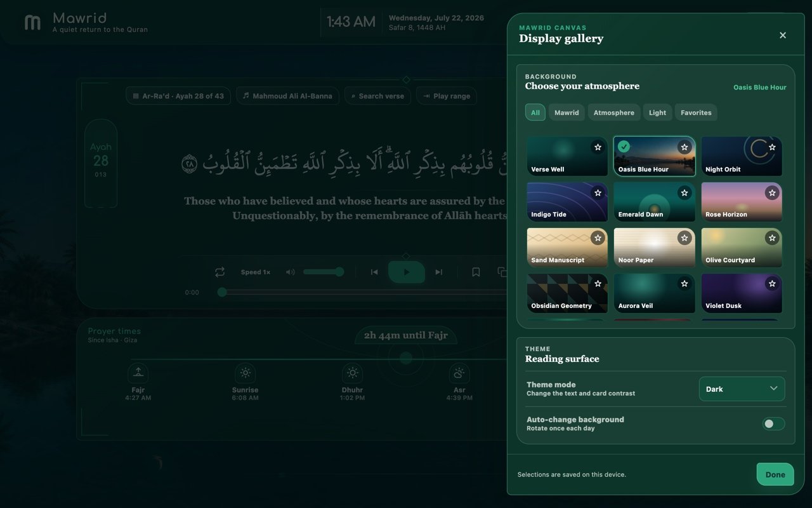Open Ar-Ra'd Ayah 28 of 43 selector
The height and width of the screenshot is (508, 812).
click(x=178, y=96)
